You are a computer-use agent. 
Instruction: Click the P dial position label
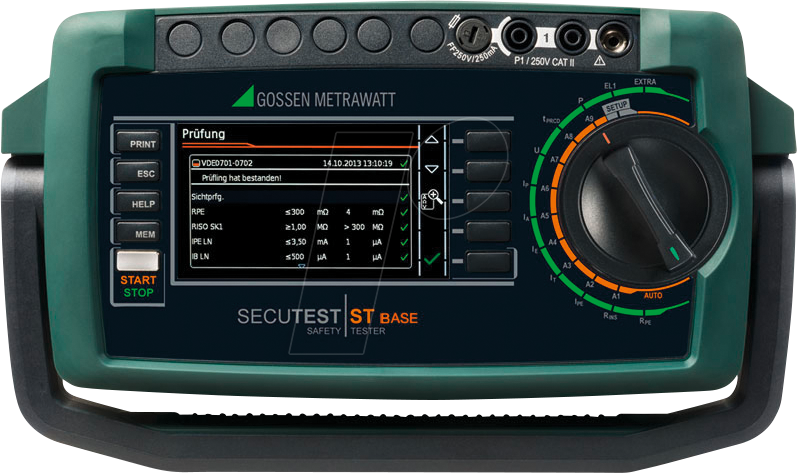click(x=580, y=101)
